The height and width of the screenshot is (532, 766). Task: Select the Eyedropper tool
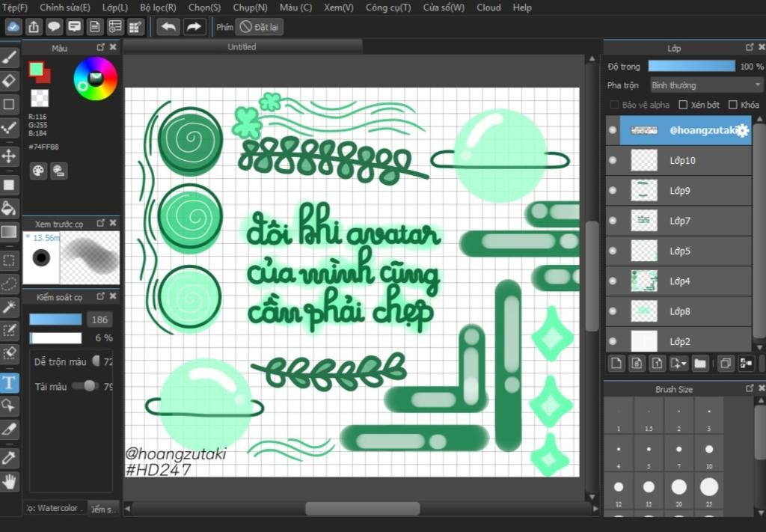pyautogui.click(x=9, y=458)
